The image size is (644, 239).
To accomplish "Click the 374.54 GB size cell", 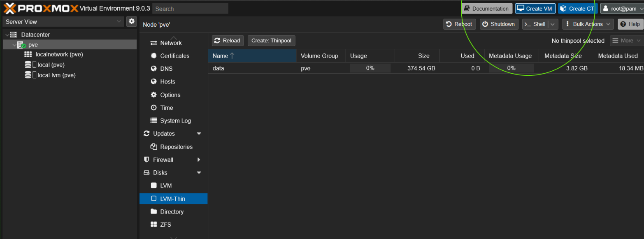I will tap(421, 68).
